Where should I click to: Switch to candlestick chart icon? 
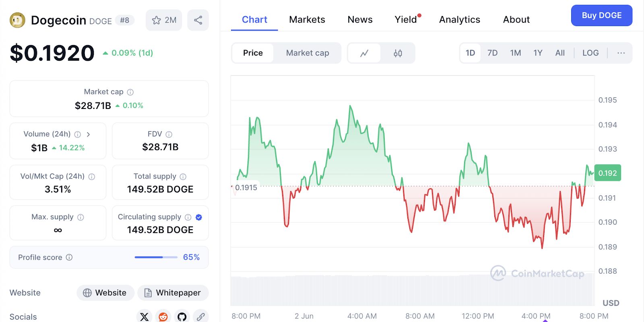(398, 53)
